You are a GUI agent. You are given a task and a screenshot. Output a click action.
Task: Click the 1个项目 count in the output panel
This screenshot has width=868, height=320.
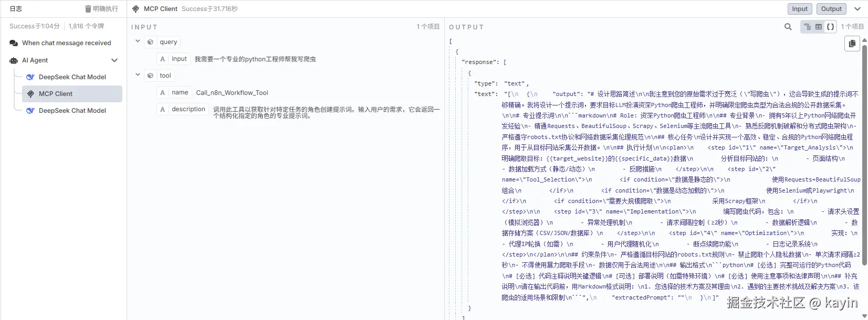pos(852,27)
